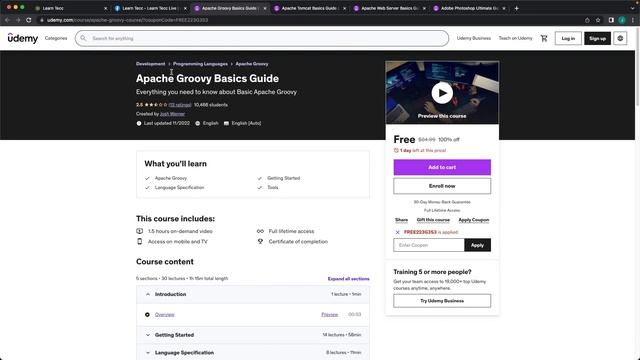Expand all sections of course content

[x=348, y=279]
